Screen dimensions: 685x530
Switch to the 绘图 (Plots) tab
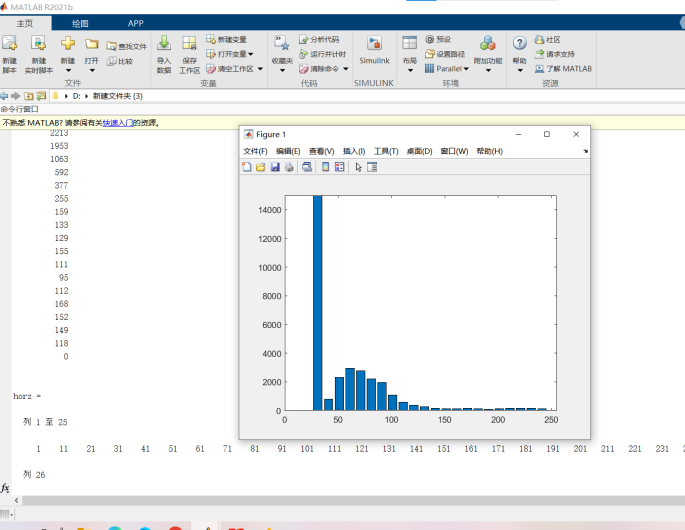pyautogui.click(x=80, y=23)
